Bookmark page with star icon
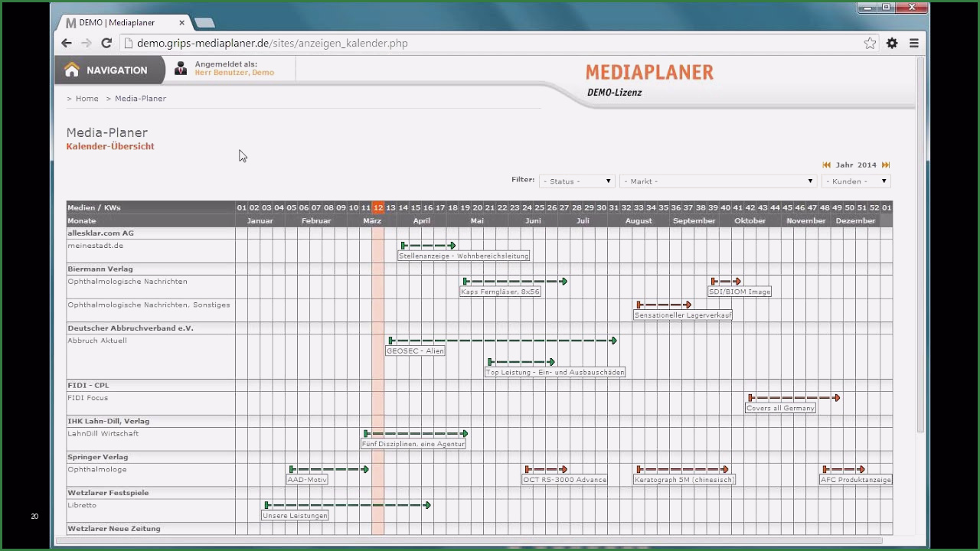Image resolution: width=980 pixels, height=551 pixels. tap(870, 44)
